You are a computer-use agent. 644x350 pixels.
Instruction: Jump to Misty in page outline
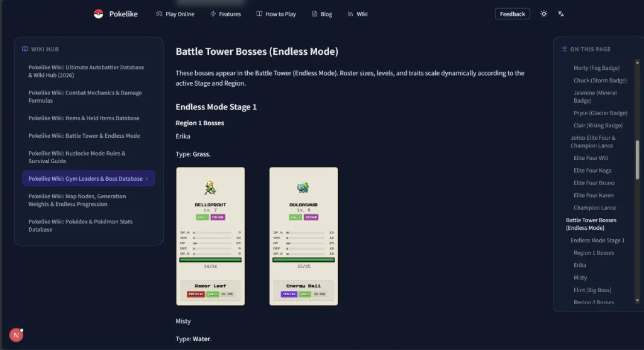(x=580, y=278)
